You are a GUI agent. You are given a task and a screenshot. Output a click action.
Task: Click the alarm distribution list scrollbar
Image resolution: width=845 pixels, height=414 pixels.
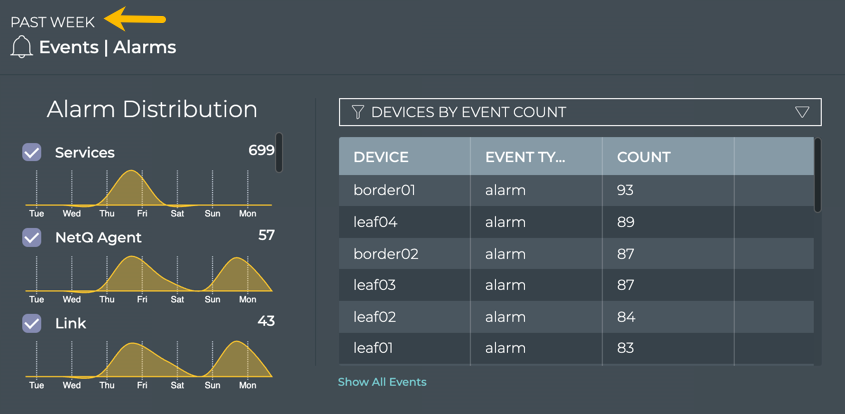[x=279, y=153]
